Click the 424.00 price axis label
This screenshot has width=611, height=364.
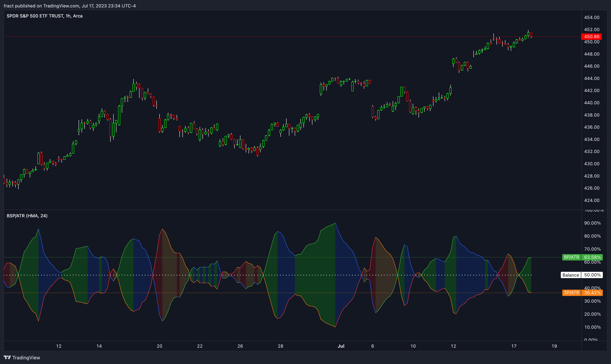[592, 200]
